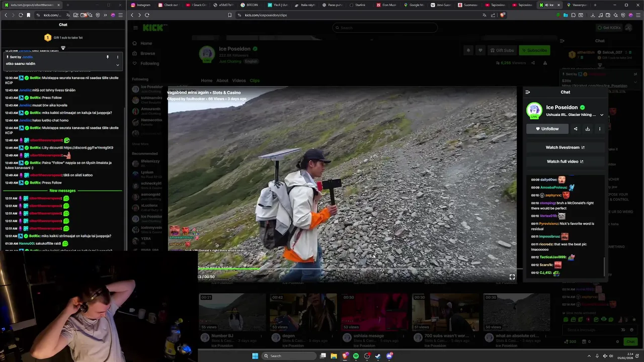Open Spotify from the taskbar
This screenshot has width=644, height=362.
(x=356, y=356)
